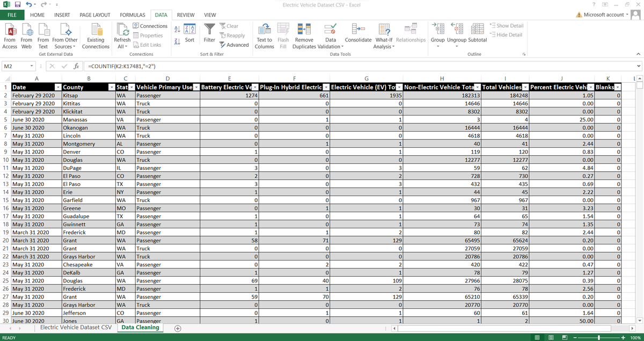644x341 pixels.
Task: Switch to Page Break Preview in status bar
Action: point(564,337)
